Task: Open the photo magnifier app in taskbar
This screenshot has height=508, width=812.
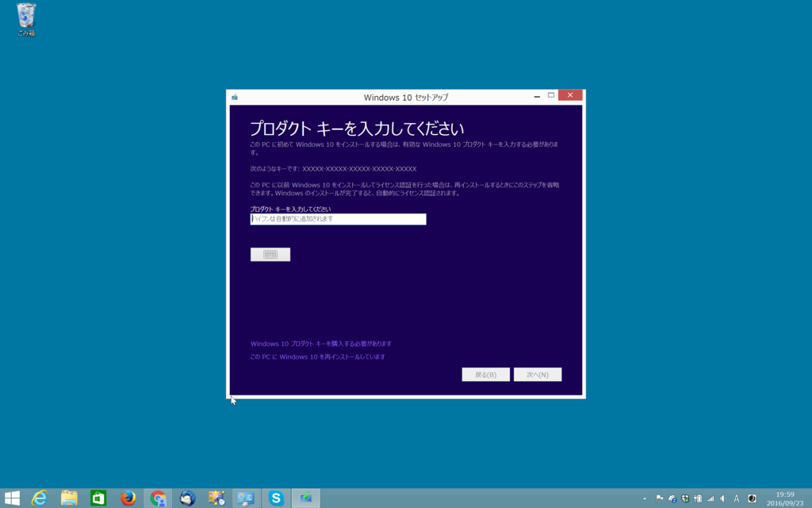Action: click(216, 498)
